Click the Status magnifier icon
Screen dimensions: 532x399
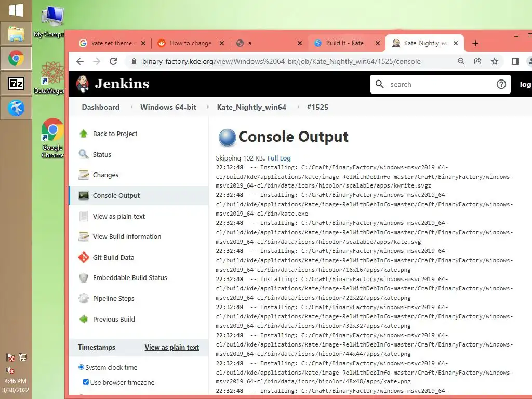tap(84, 154)
